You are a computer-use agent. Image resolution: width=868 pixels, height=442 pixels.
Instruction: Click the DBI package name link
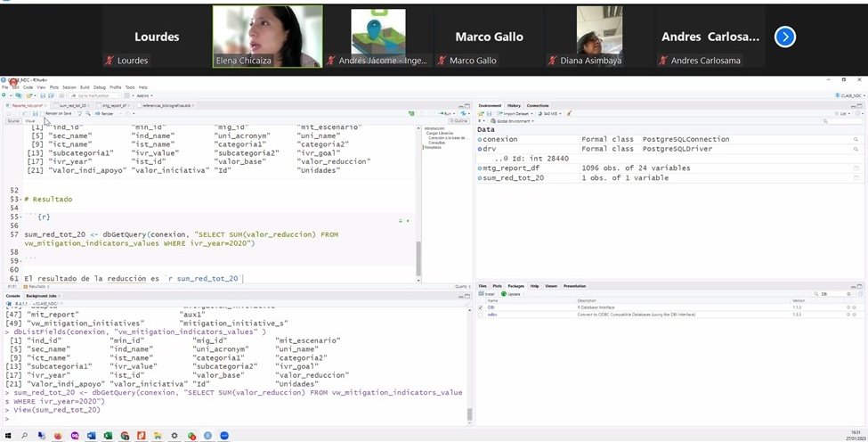491,307
